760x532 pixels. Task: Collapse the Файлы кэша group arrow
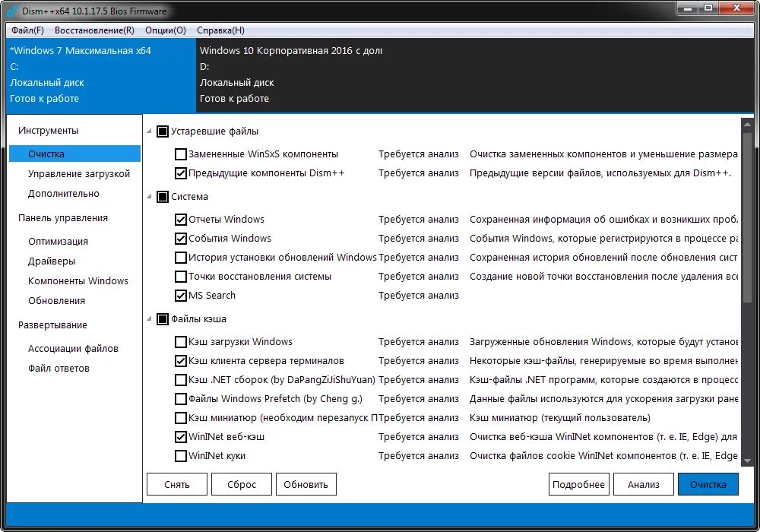click(149, 319)
